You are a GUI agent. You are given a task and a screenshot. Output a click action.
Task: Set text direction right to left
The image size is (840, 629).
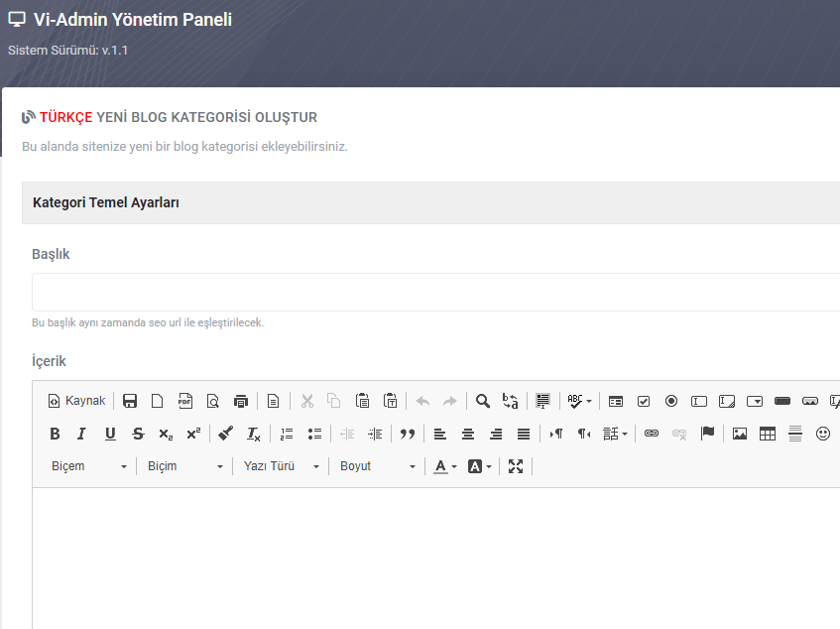coord(584,434)
